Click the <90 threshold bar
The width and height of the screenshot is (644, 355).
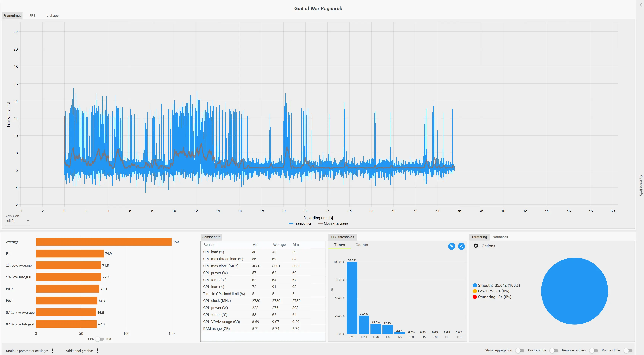point(388,329)
